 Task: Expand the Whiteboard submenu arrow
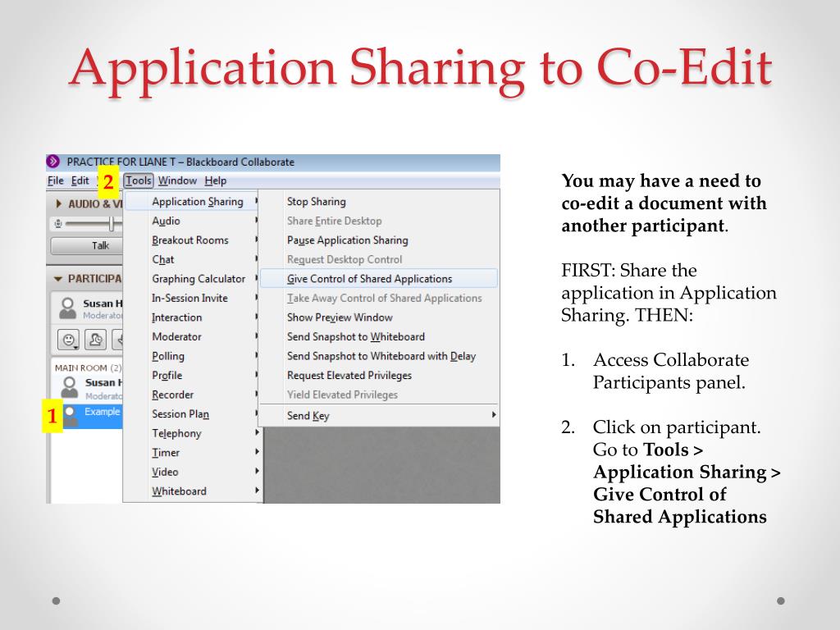click(x=257, y=491)
